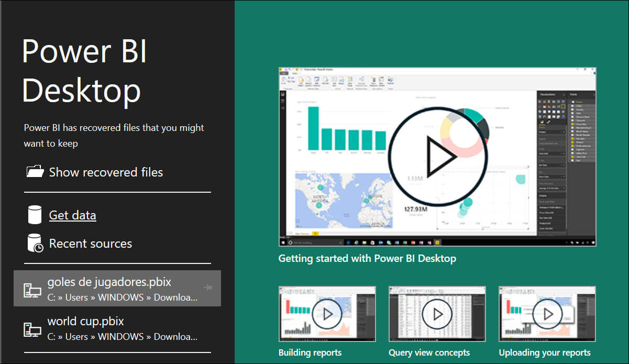Pin goles de jugadores.pbix to list
The image size is (629, 364).
click(207, 288)
